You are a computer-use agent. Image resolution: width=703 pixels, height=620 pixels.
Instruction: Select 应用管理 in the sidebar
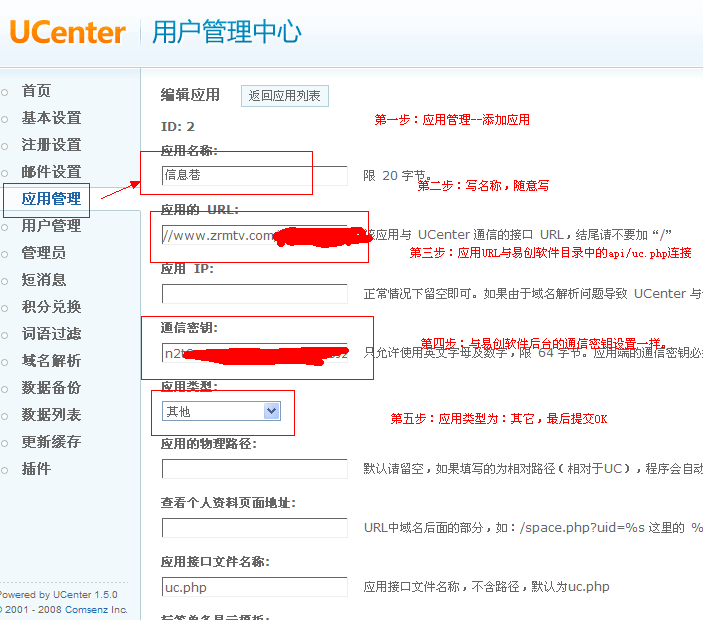(x=51, y=199)
